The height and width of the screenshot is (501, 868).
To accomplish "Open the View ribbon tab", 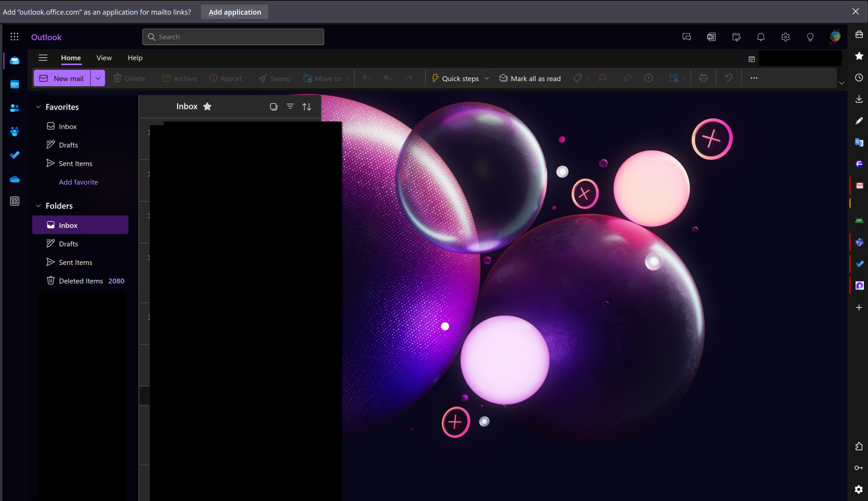I will (x=104, y=58).
